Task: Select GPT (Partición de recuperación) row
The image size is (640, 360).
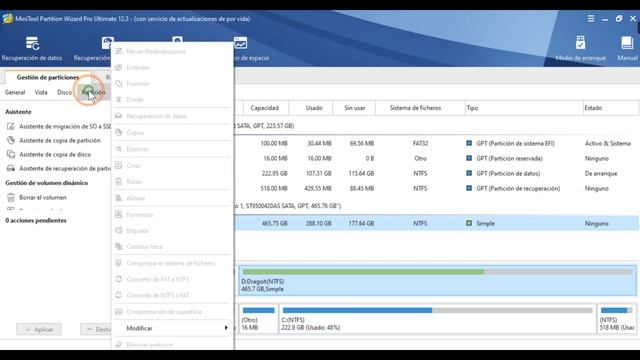Action: 436,189
